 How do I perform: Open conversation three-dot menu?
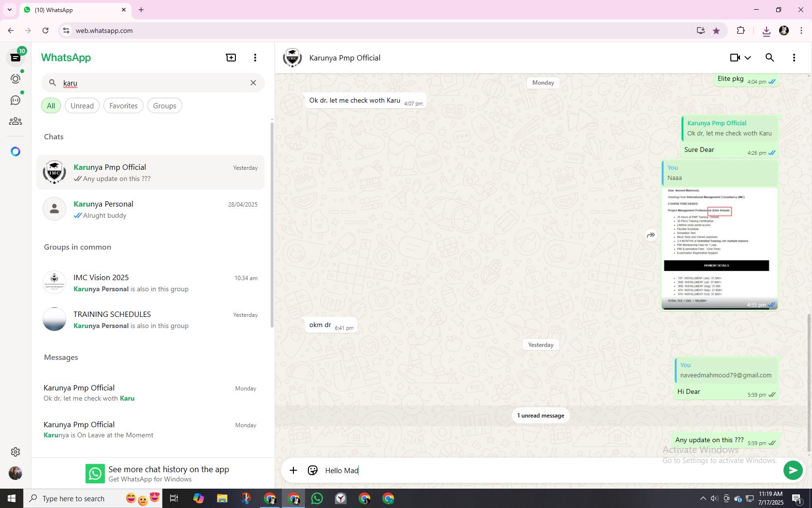[794, 58]
